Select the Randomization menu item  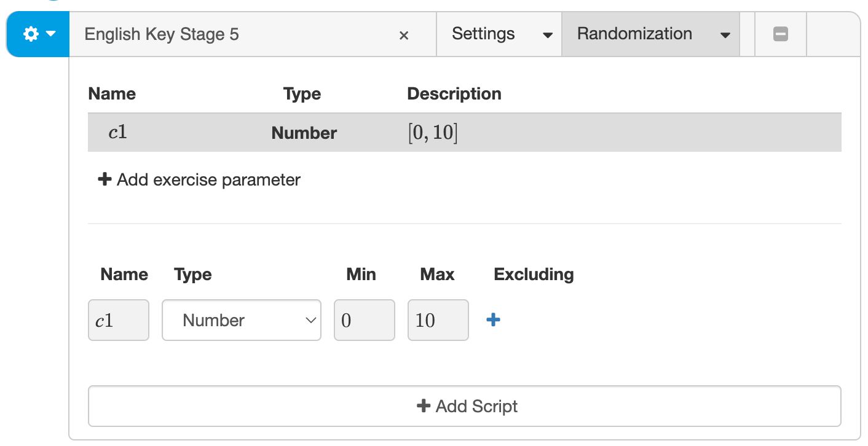[x=634, y=34]
